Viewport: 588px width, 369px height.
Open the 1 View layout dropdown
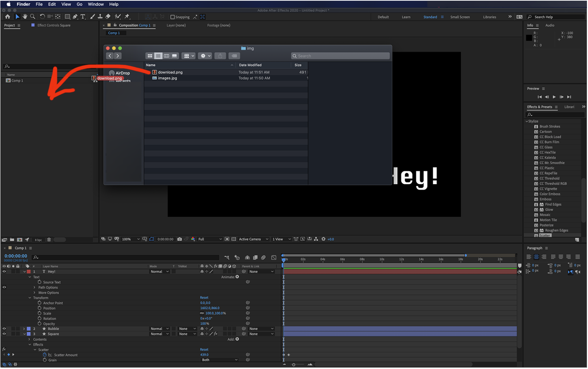click(x=282, y=239)
